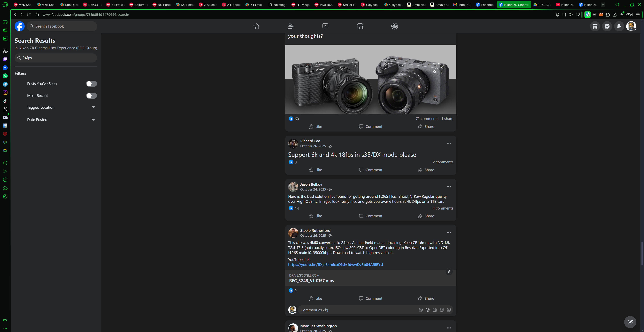Switch to the RFC_324 browser tab
The image size is (644, 332).
pyautogui.click(x=542, y=5)
